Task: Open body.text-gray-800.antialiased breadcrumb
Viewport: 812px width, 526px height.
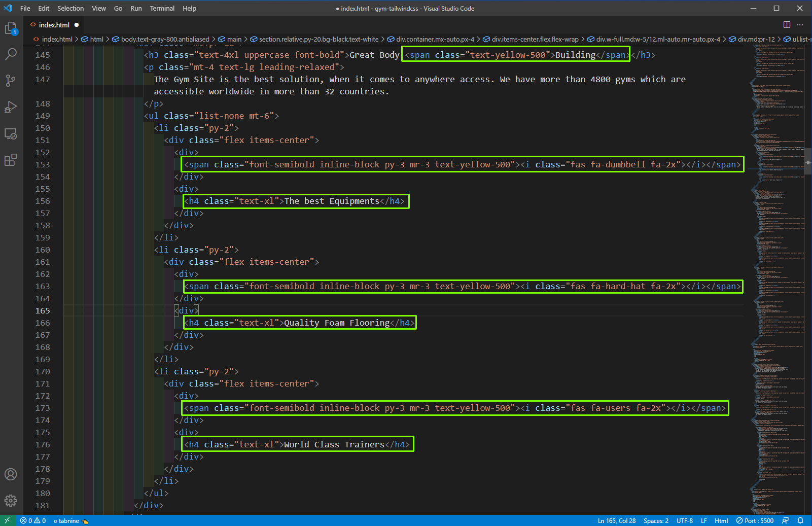Action: coord(160,39)
